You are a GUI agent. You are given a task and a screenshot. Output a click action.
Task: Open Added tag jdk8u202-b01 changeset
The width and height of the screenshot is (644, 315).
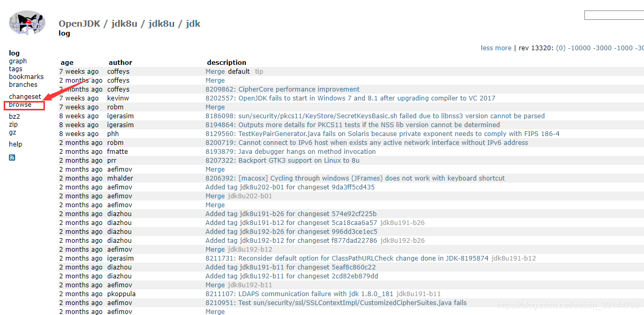pyautogui.click(x=290, y=187)
